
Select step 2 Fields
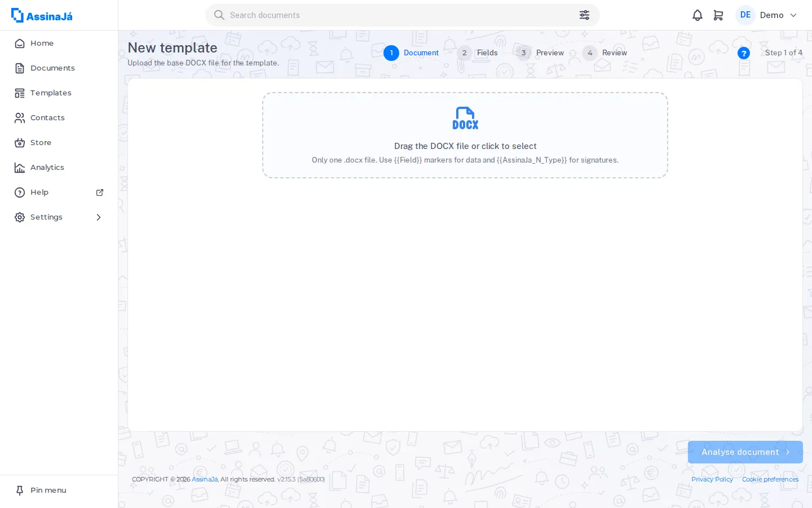tap(478, 53)
